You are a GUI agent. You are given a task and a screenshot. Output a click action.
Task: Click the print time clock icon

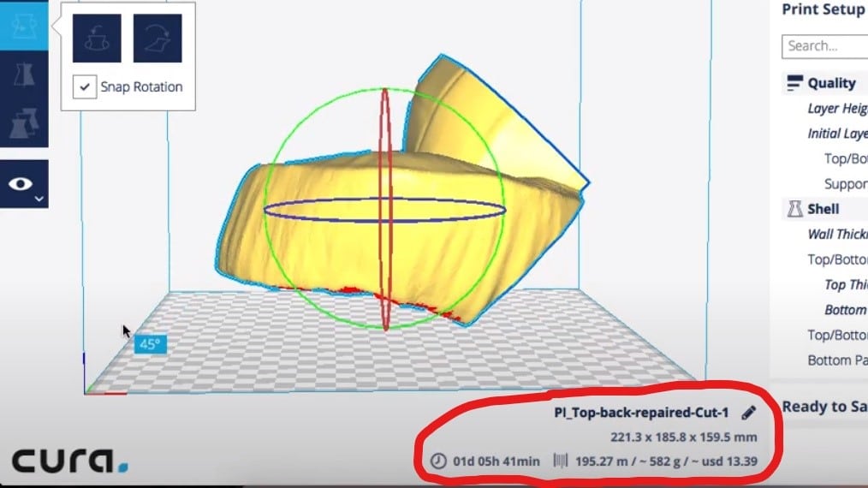[x=438, y=461]
